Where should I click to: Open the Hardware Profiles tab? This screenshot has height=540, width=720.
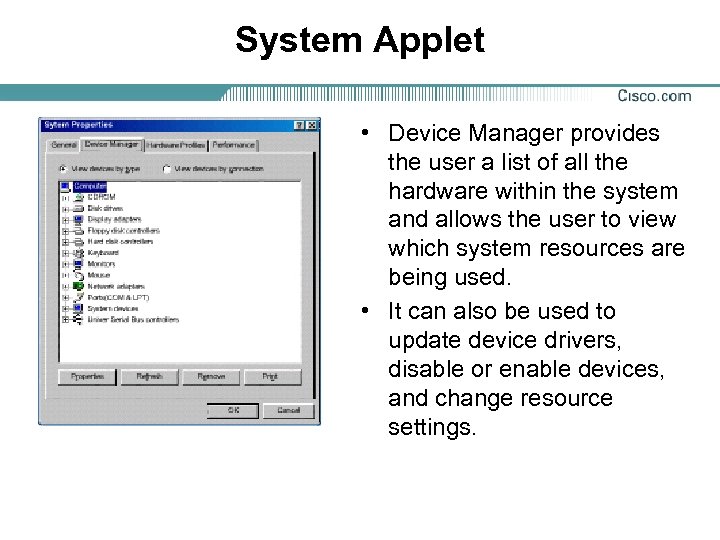[x=176, y=145]
